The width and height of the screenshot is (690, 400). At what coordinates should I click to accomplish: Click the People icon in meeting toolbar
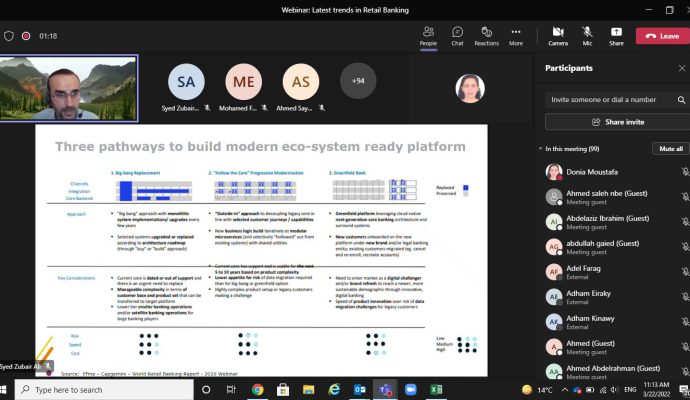click(x=428, y=36)
